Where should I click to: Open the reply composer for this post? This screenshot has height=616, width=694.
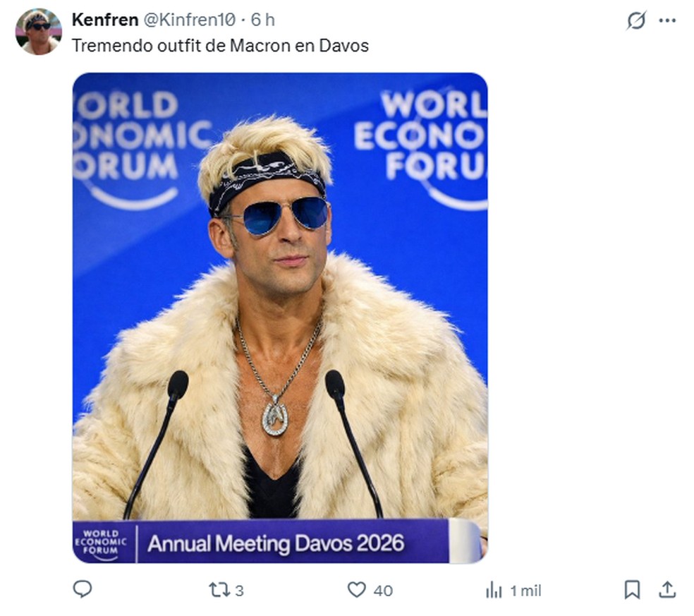point(83,588)
